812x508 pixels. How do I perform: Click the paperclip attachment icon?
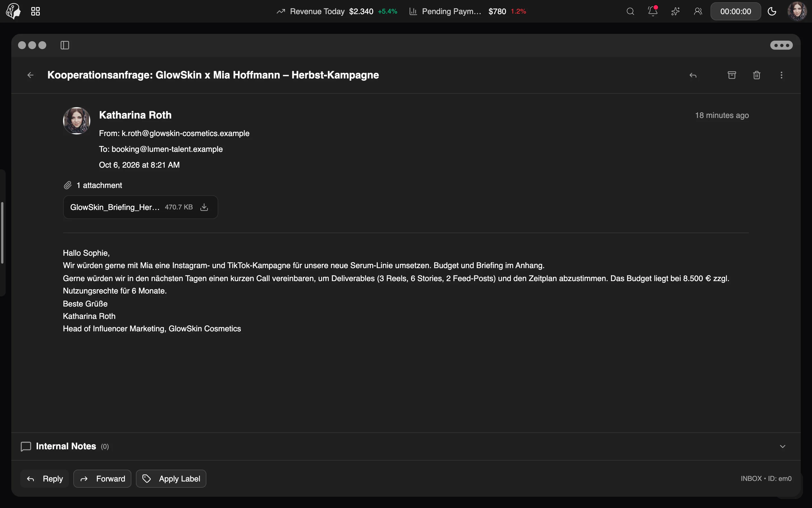point(68,185)
